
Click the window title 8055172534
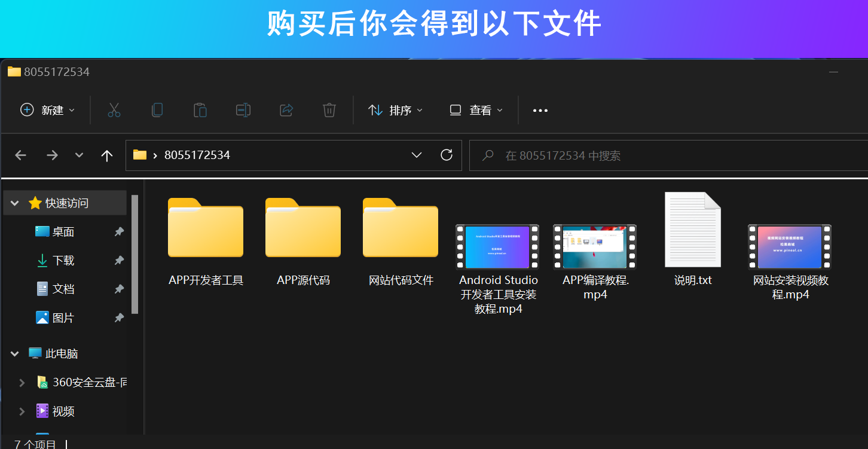[x=57, y=72]
